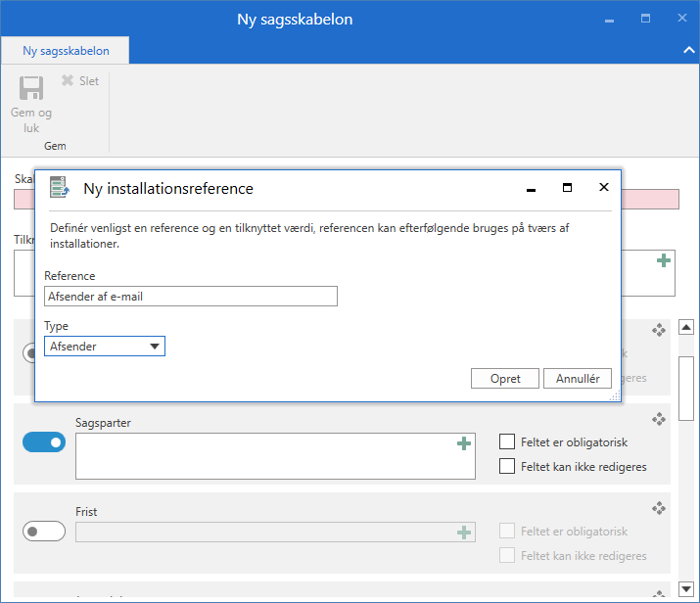Click move handle icon beside Frist section
The image size is (700, 603).
(x=659, y=508)
